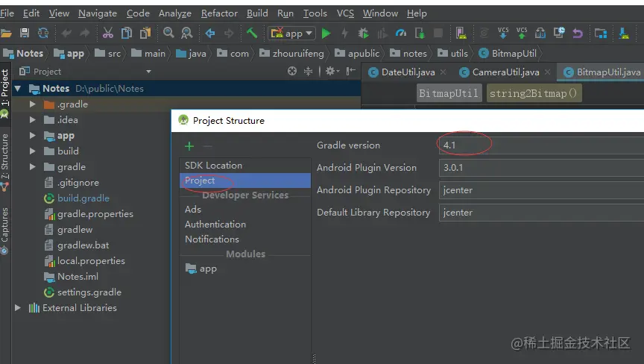Click Attach debugger to Android process icon
The width and height of the screenshot is (644, 364).
tap(420, 33)
